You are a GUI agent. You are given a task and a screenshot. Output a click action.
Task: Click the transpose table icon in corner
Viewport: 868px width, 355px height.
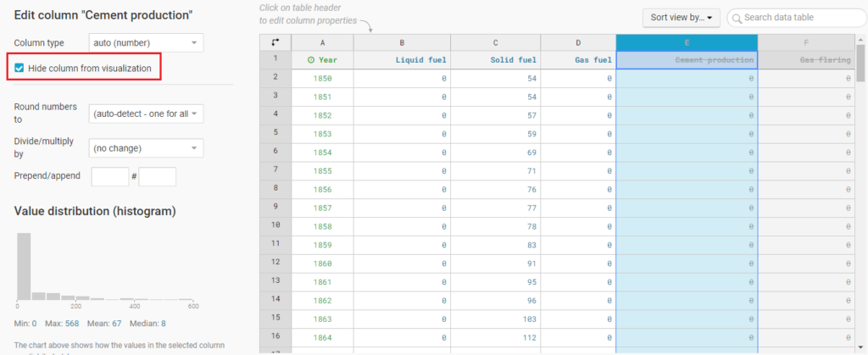[275, 42]
